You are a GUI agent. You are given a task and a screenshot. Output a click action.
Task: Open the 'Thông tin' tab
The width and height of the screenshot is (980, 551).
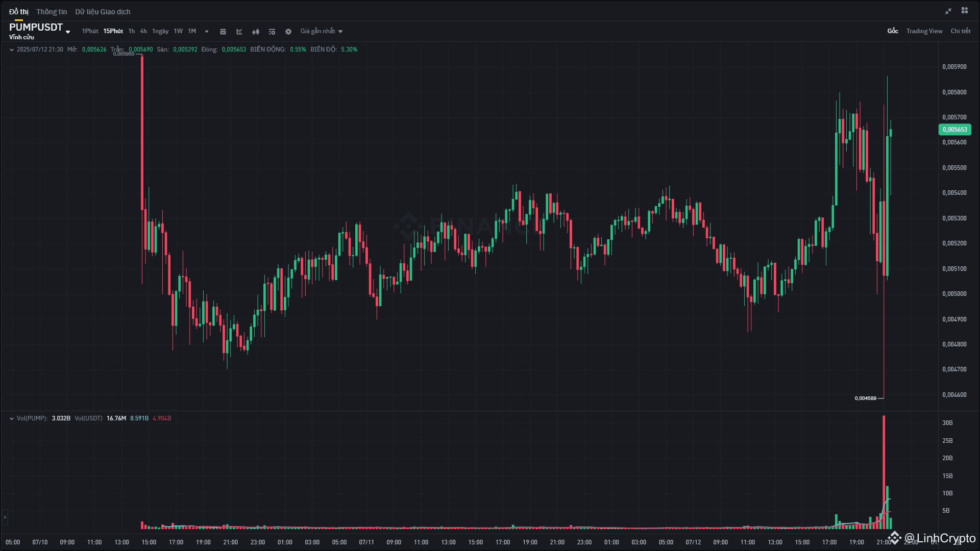click(52, 12)
